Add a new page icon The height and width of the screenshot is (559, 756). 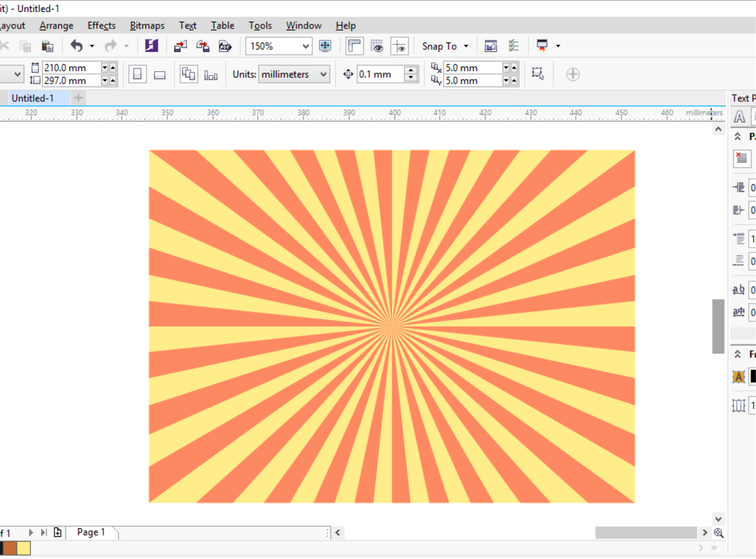click(58, 533)
